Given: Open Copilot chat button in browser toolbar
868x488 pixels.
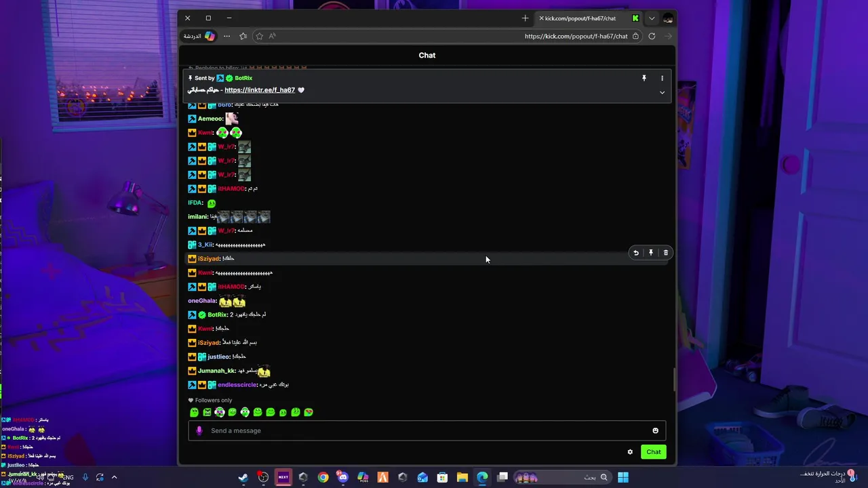Looking at the screenshot, I should (x=200, y=36).
